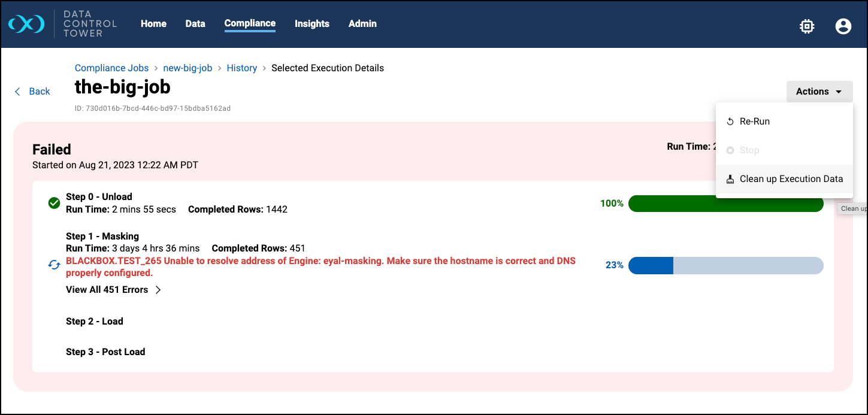Open the engine chip icon in header
Screen dimensions: 868x415
click(x=807, y=26)
